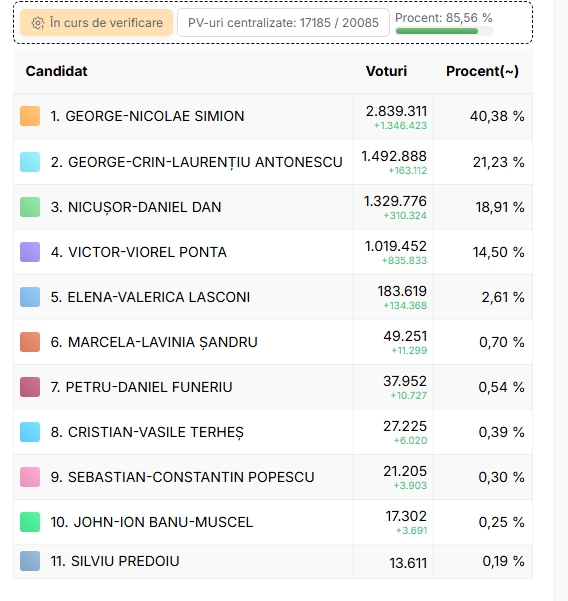The width and height of the screenshot is (568, 601).
Task: Click the Procent(~) column header
Action: tap(482, 71)
